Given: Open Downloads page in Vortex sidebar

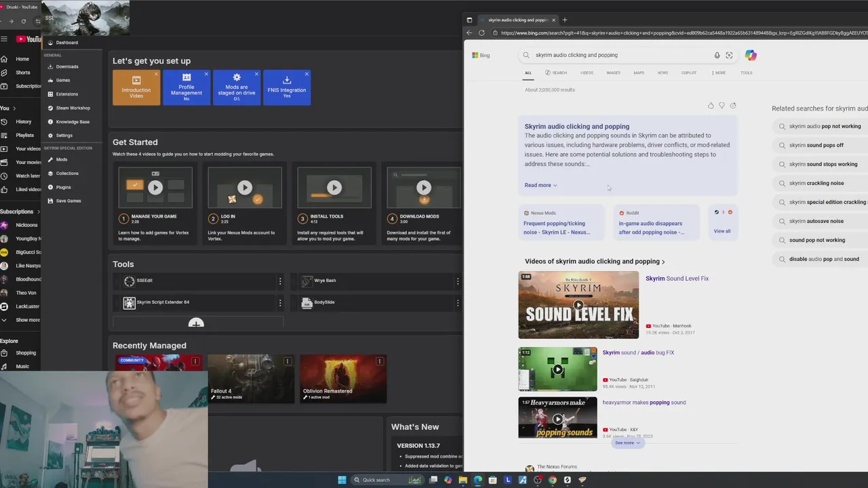Looking at the screenshot, I should 66,66.
